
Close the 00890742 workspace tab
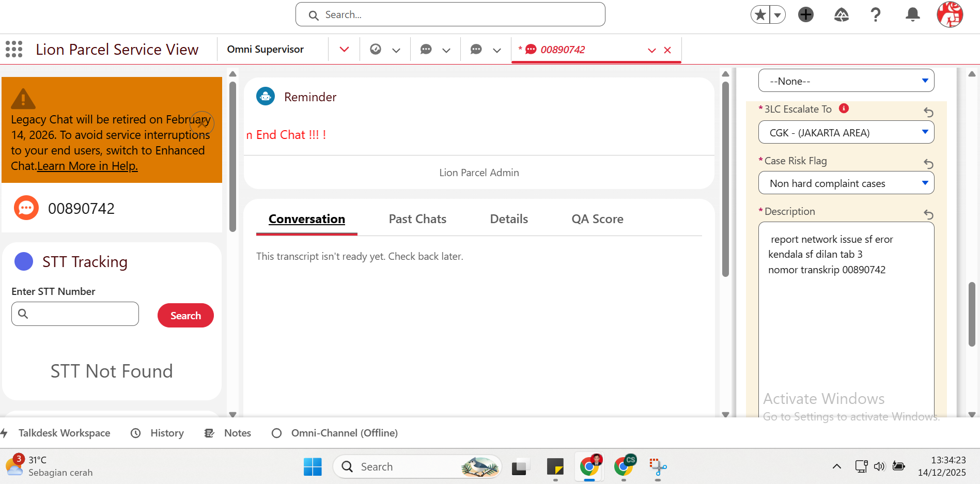667,50
